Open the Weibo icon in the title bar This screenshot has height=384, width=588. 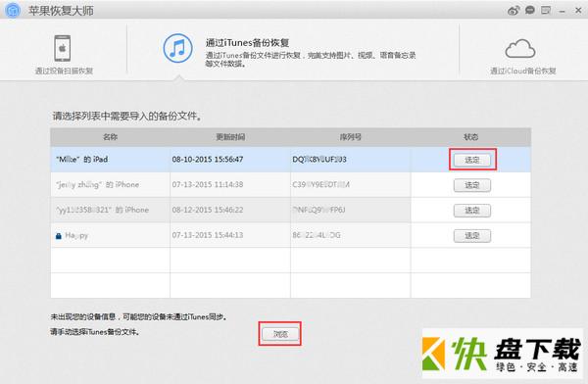tap(514, 11)
